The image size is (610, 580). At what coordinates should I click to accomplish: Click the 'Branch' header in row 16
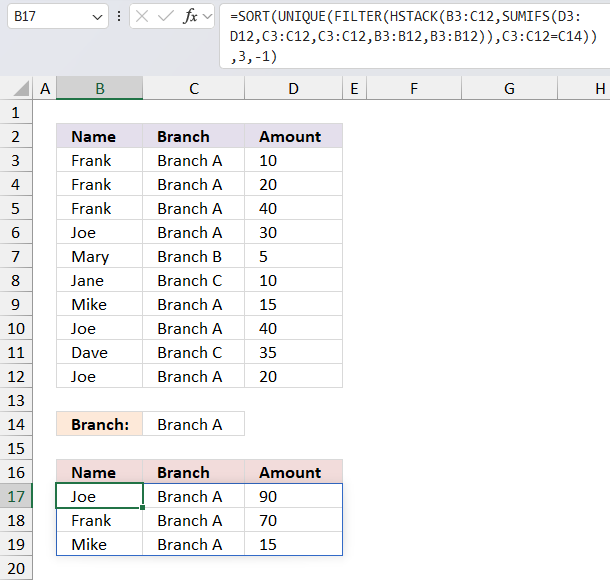pos(194,472)
